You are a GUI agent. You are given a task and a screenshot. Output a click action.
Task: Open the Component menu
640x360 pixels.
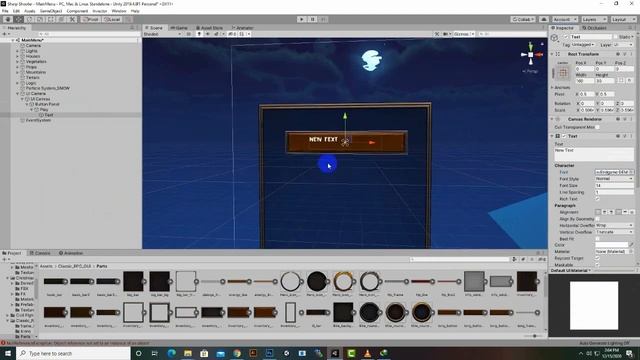click(x=77, y=11)
